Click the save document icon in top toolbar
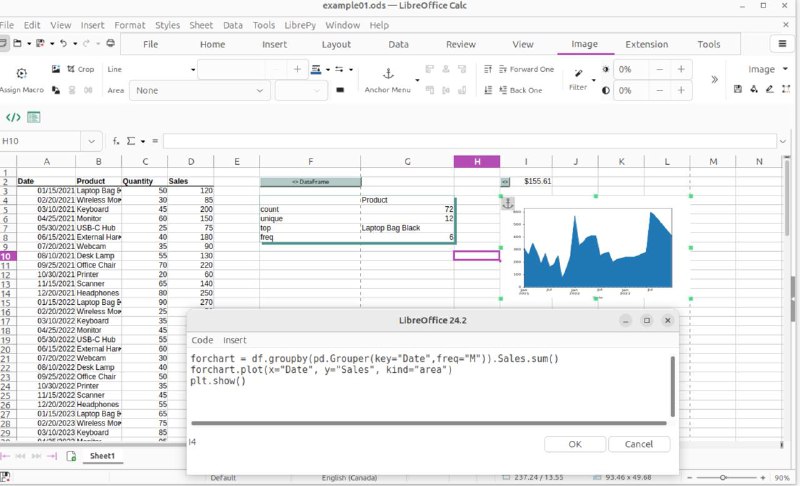Screen dimensions: 800x486 pos(40,43)
